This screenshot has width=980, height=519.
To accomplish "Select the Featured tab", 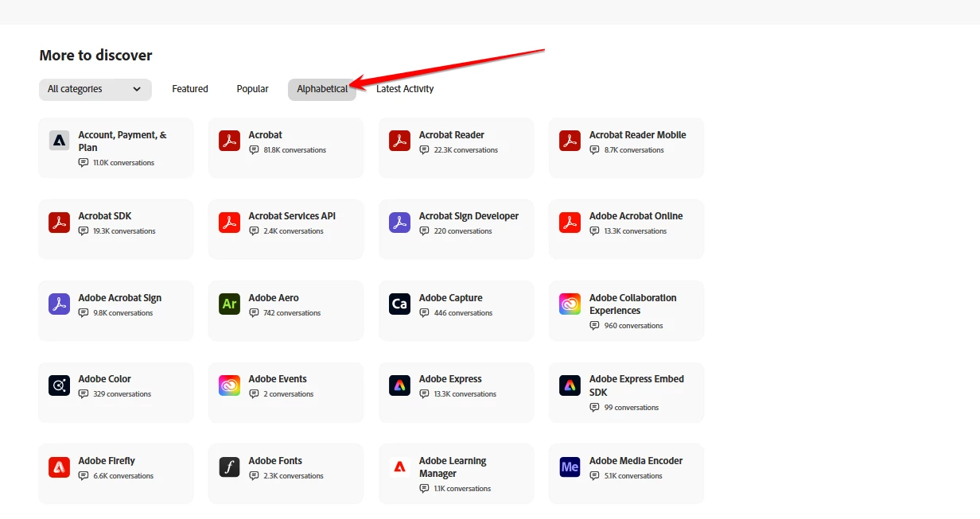I will [190, 89].
